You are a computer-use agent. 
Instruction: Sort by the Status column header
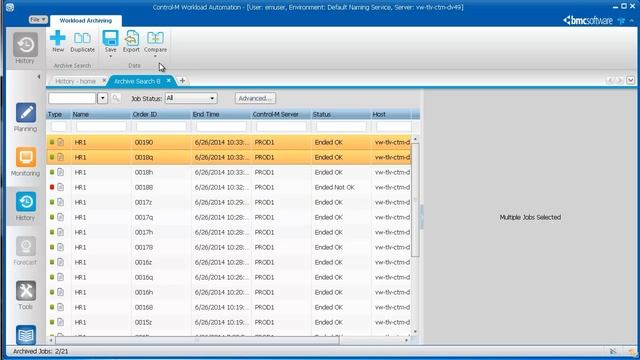tap(341, 114)
